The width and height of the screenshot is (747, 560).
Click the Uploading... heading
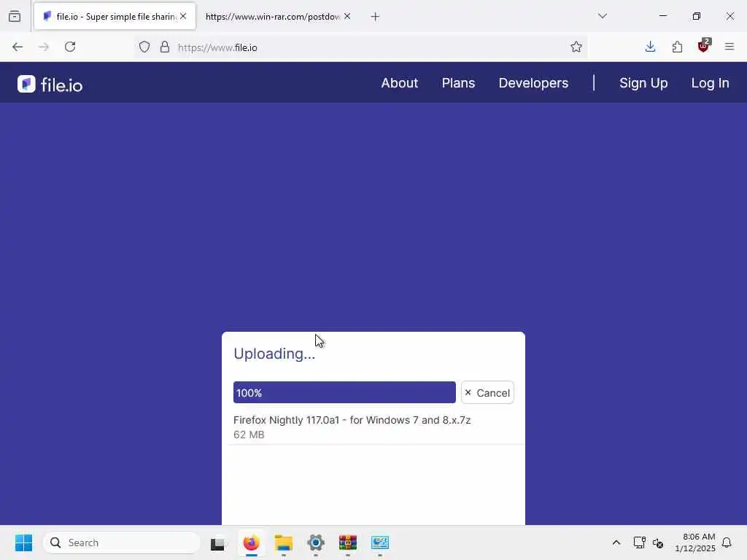pyautogui.click(x=274, y=354)
